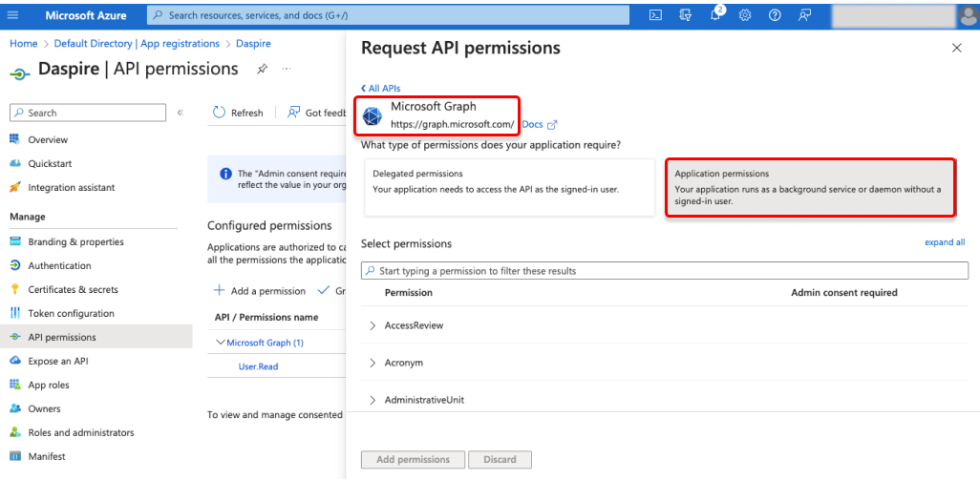Open the Docs external link icon
The width and height of the screenshot is (980, 480).
(552, 125)
